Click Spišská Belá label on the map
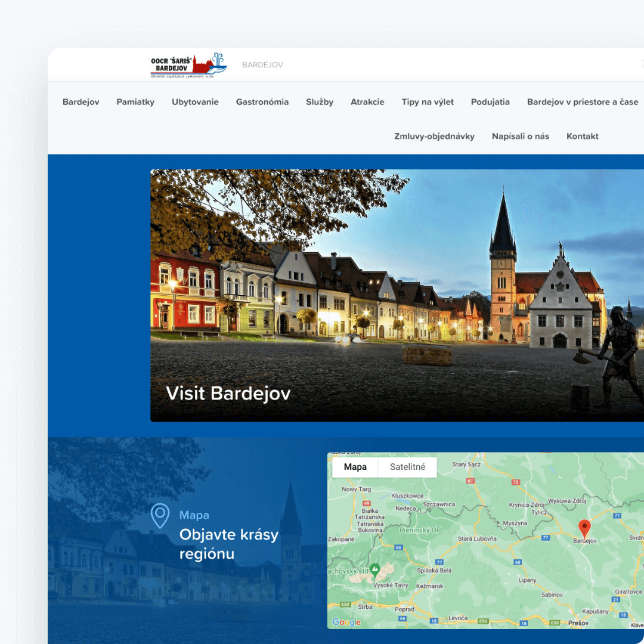The image size is (644, 644). tap(434, 571)
